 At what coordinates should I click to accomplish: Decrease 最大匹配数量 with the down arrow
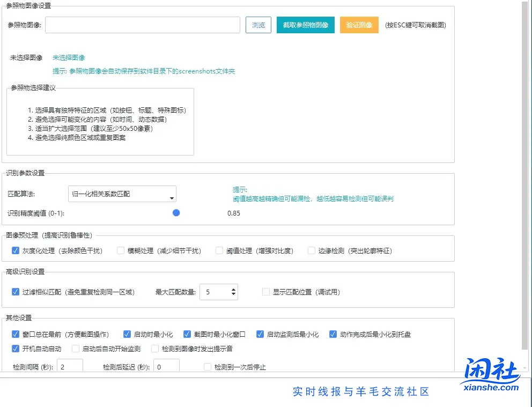click(233, 295)
